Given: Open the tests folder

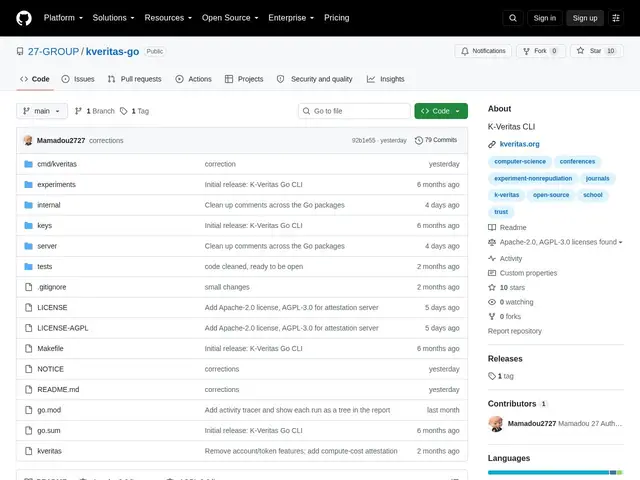Looking at the screenshot, I should pos(44,267).
